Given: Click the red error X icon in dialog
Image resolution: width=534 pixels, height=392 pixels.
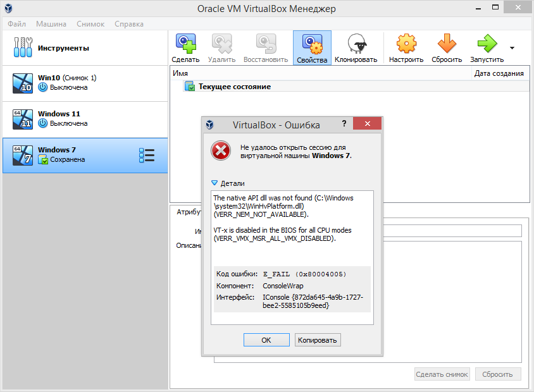Looking at the screenshot, I should point(221,150).
